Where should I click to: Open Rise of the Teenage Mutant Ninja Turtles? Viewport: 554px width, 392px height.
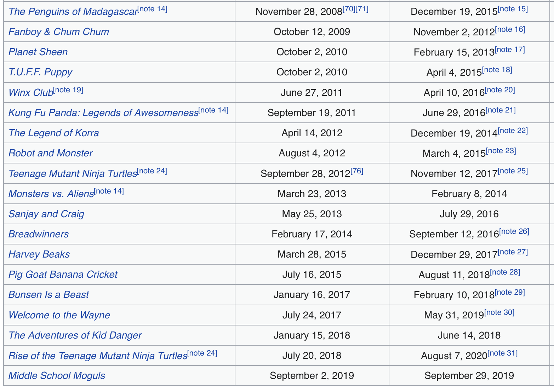click(98, 356)
